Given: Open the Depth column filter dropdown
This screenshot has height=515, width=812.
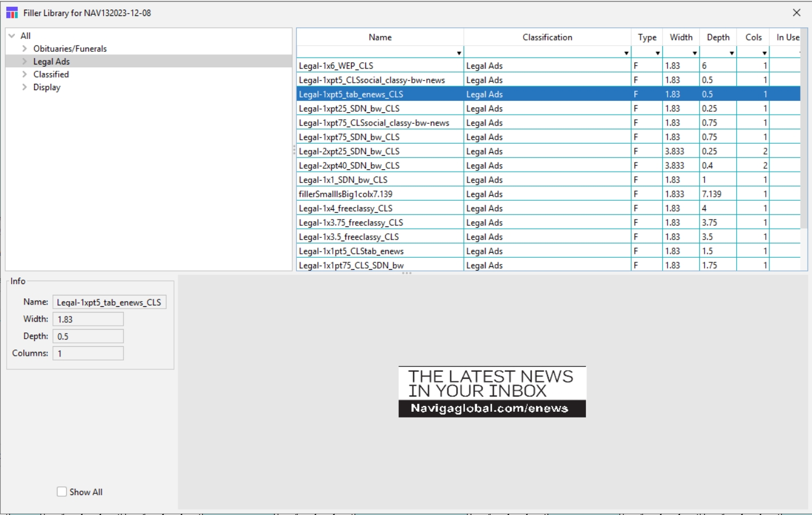Looking at the screenshot, I should click(732, 53).
